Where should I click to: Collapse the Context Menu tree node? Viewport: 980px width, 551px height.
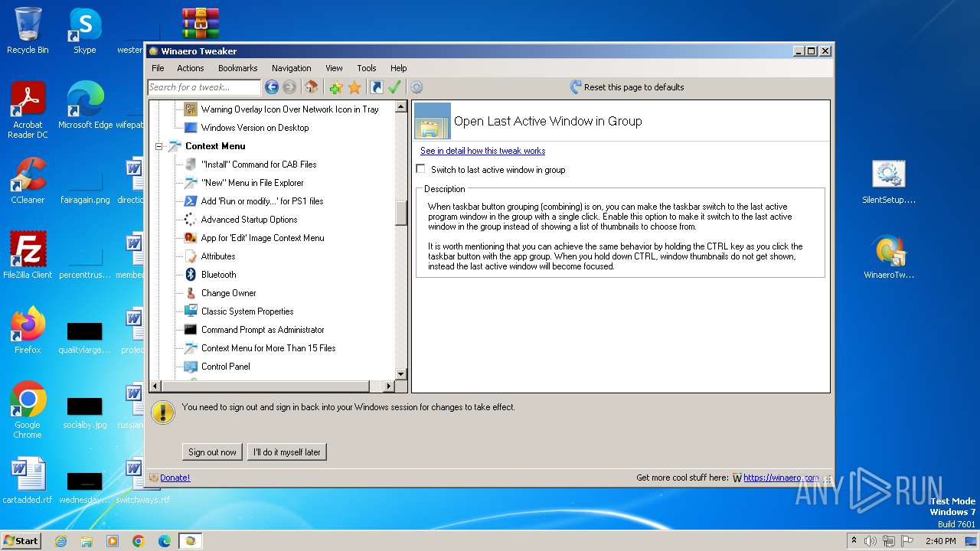coord(159,146)
